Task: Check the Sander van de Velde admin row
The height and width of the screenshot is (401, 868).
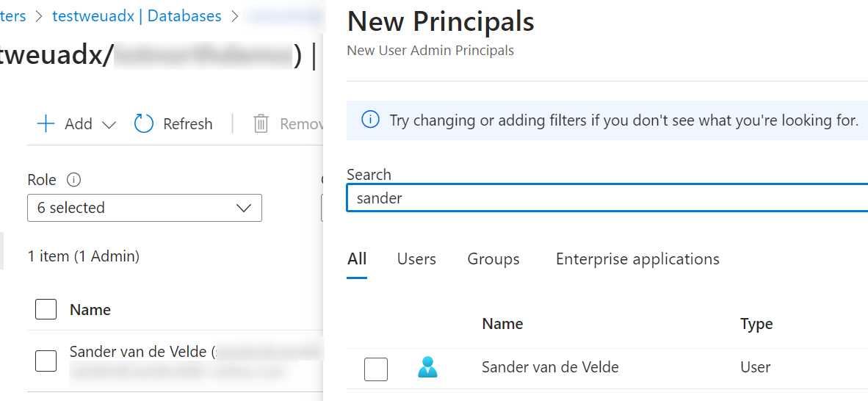Action: click(x=46, y=361)
